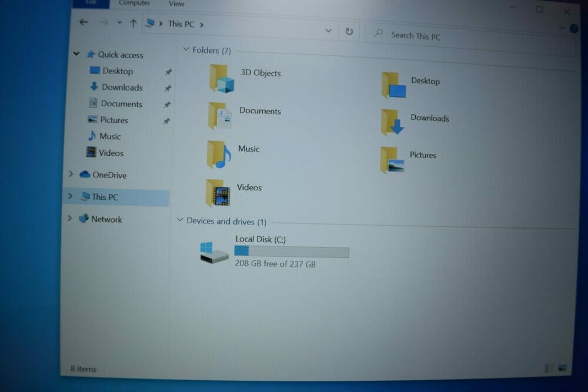
Task: Click the Network icon in sidebar
Action: (83, 218)
